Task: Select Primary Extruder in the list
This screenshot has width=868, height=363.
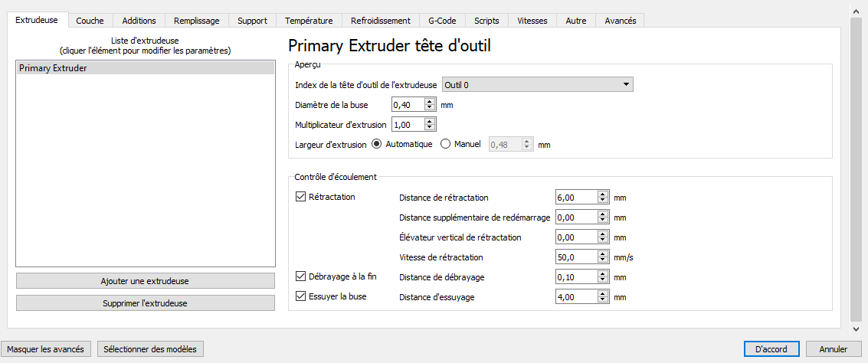Action: tap(145, 68)
